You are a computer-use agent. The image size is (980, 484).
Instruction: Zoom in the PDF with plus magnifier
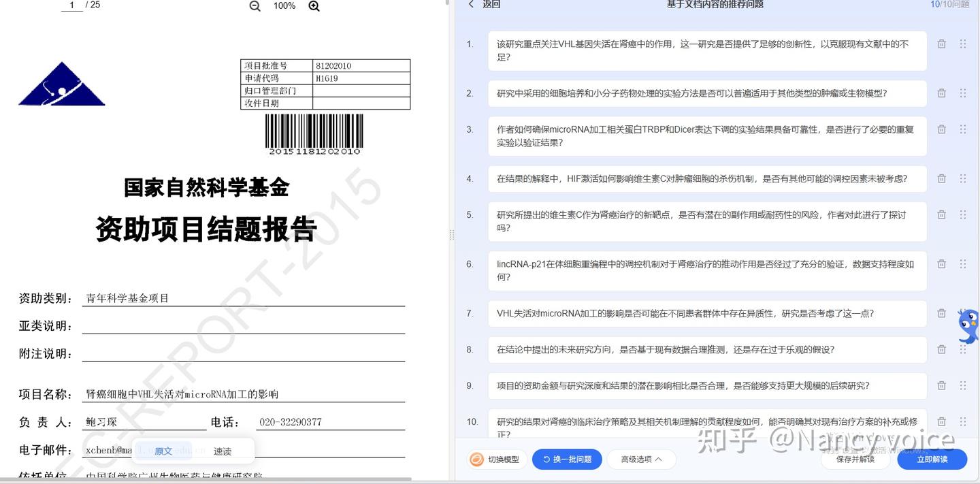pos(314,6)
